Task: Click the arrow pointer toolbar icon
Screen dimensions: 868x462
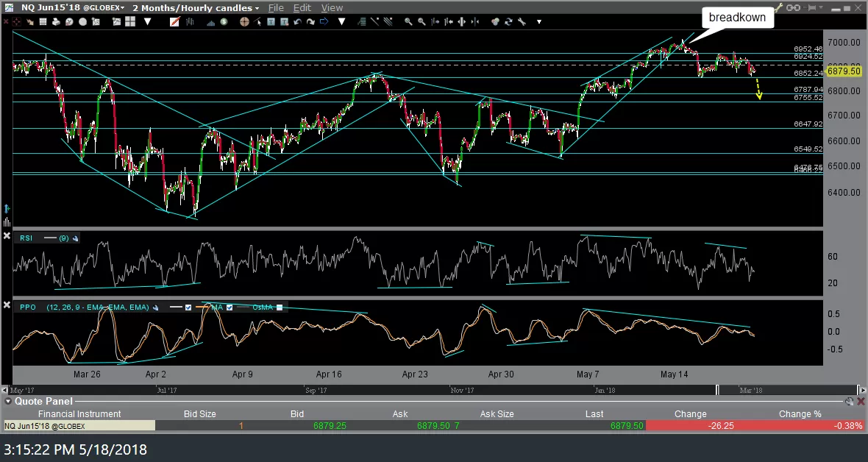Action: coord(30,21)
